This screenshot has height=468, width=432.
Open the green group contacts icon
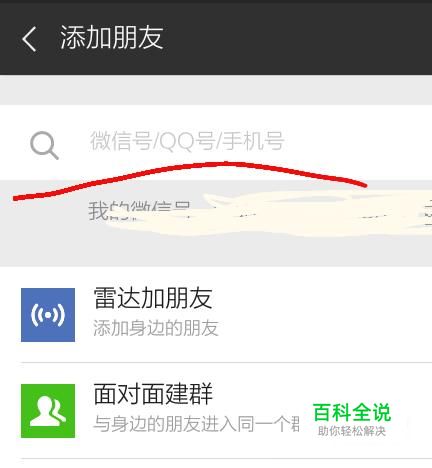[48, 411]
